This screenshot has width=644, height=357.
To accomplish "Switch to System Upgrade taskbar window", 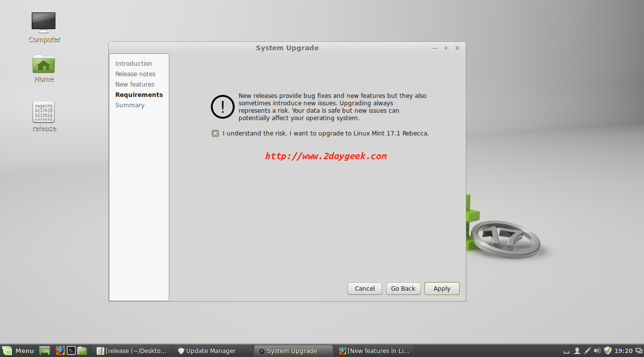I will [294, 351].
